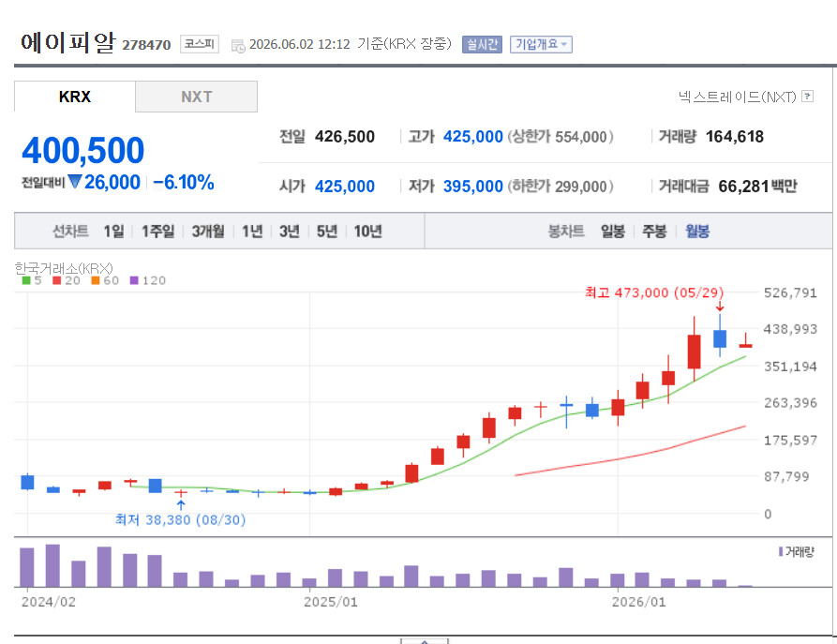Open the 넥스트레이드(NXT) help icon

[x=808, y=97]
